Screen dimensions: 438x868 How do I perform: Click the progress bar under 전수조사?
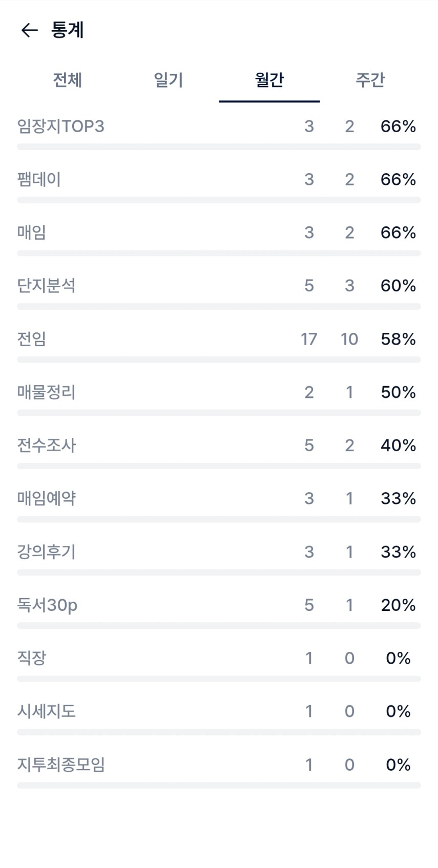(x=219, y=466)
